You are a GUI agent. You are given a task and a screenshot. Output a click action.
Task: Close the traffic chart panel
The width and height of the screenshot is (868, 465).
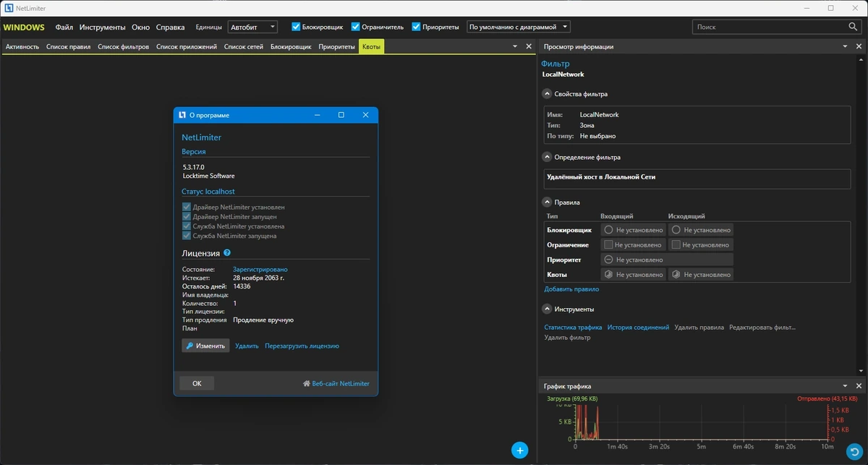point(859,386)
